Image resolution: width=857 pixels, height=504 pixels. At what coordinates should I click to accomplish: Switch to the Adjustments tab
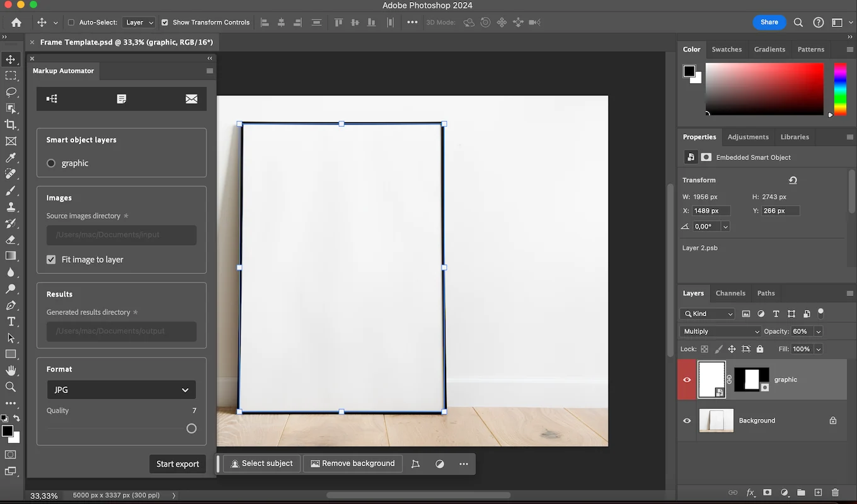[748, 137]
